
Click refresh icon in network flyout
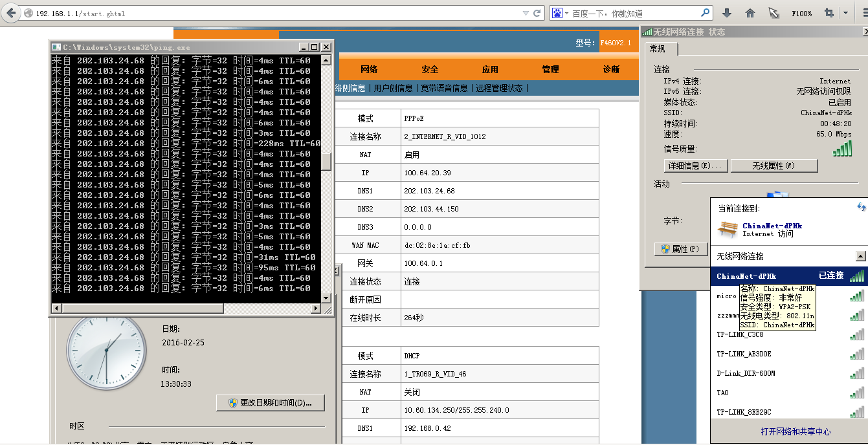pyautogui.click(x=860, y=206)
